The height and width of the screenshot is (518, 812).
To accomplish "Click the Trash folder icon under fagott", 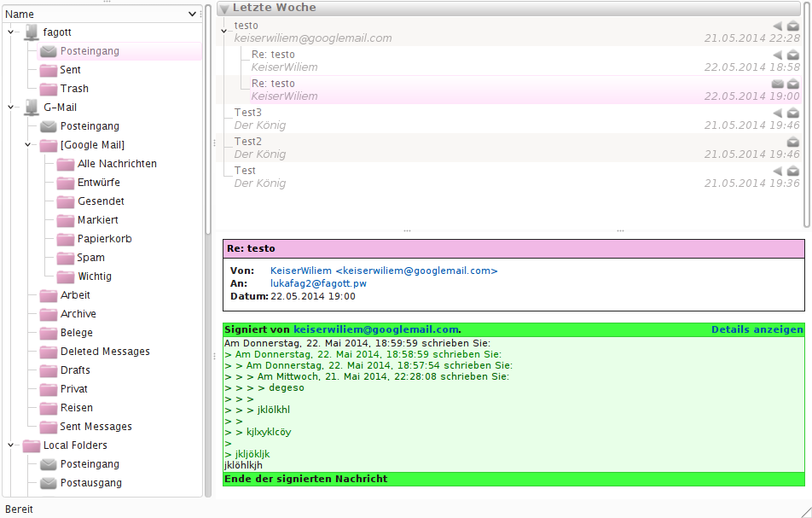I will tap(48, 89).
